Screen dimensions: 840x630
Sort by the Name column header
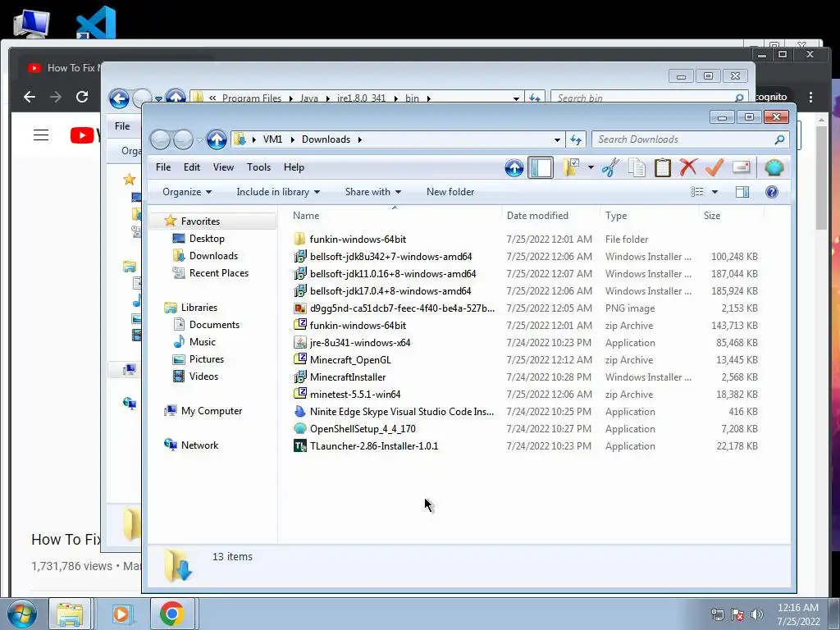click(395, 216)
